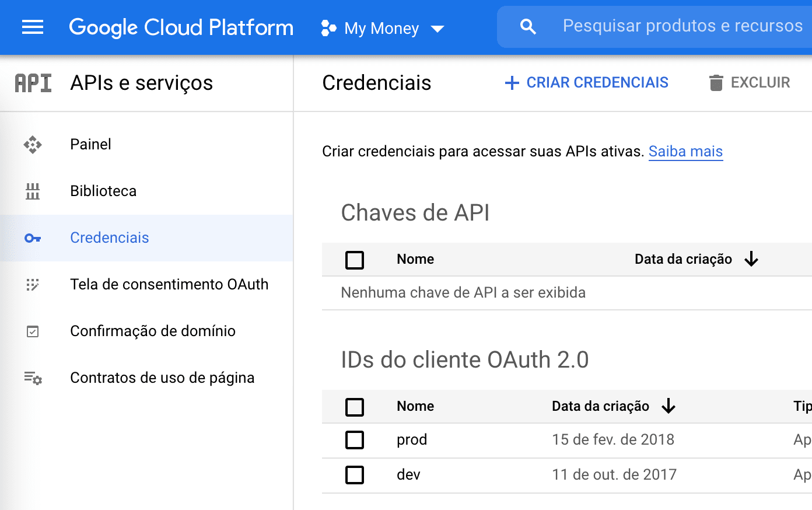Click the EXCLUIR button
Screen dimensions: 812x510
point(750,82)
